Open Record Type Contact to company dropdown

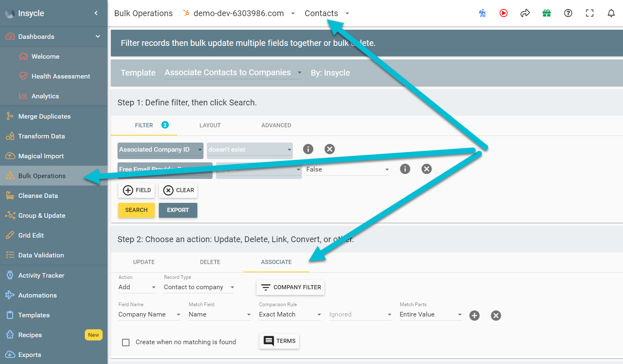click(x=199, y=287)
